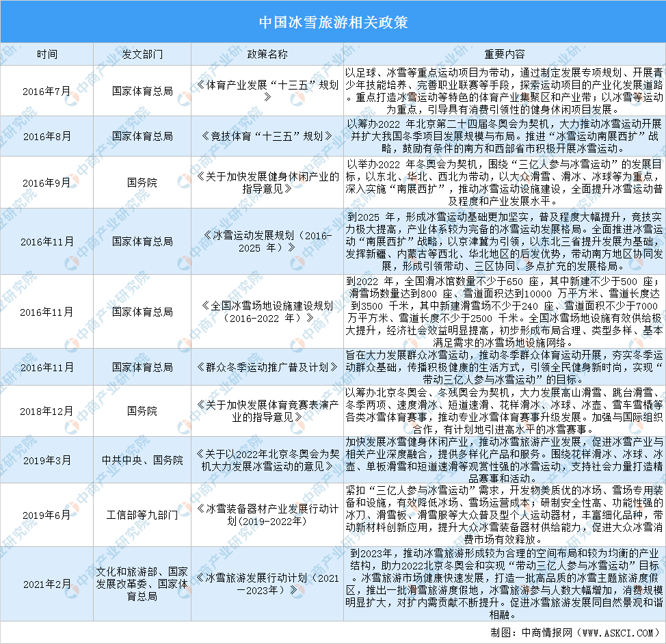Image resolution: width=666 pixels, height=644 pixels.
Task: Select content starting 紧扣"三亿人参与冰雪运动"需求
Action: [504, 515]
